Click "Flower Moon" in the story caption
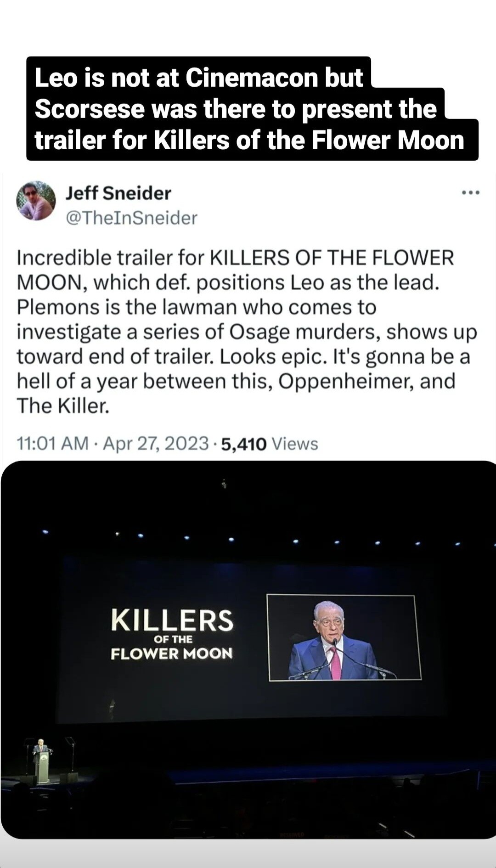The height and width of the screenshot is (868, 496). pos(388,141)
